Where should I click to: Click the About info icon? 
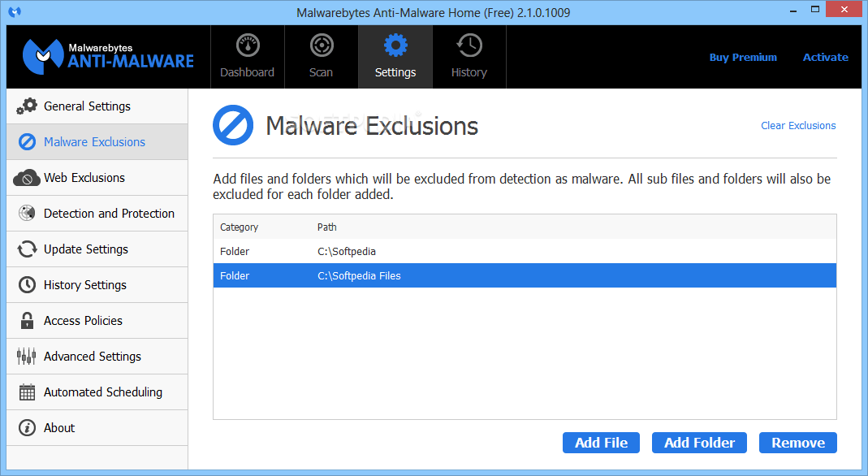(x=27, y=428)
